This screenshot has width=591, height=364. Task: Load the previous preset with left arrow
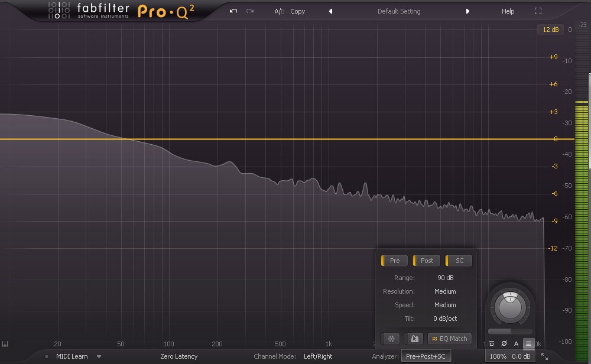[330, 11]
